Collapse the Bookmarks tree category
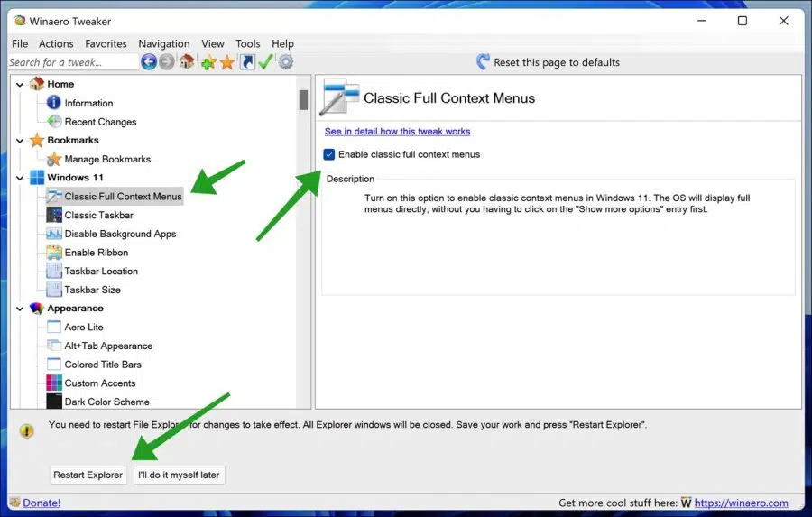 pos(20,140)
